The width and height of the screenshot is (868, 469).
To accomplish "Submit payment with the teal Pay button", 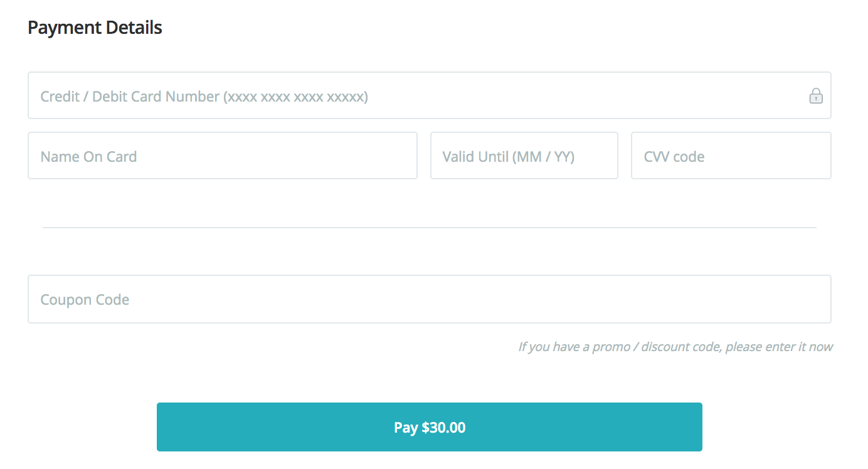I will coord(429,427).
